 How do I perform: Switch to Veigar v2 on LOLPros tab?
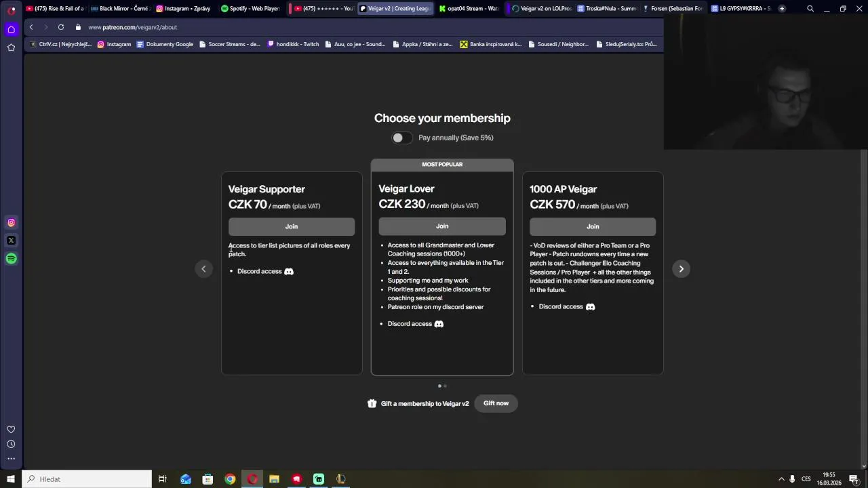[541, 9]
